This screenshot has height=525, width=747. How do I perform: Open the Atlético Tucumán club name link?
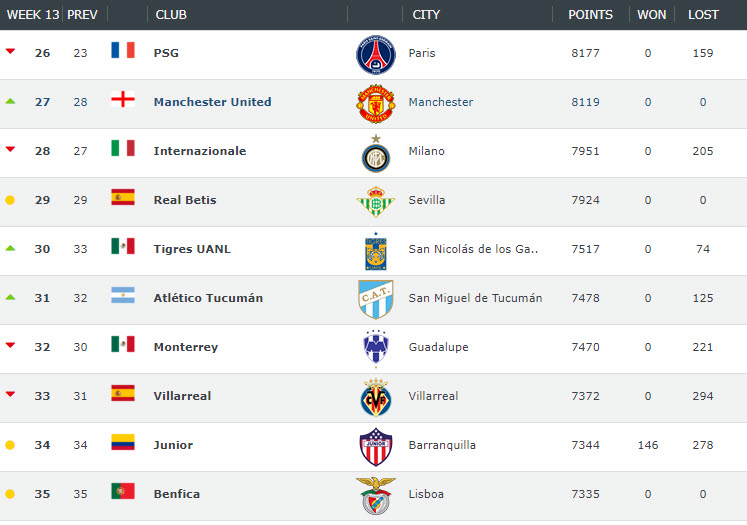208,298
